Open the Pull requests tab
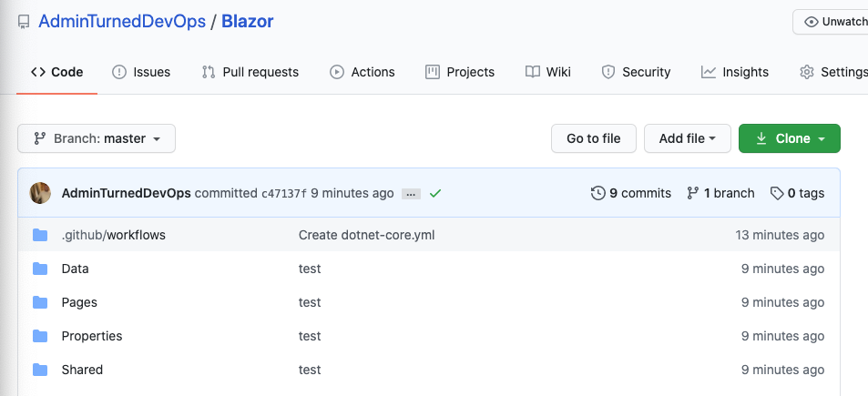This screenshot has width=868, height=396. click(x=250, y=72)
